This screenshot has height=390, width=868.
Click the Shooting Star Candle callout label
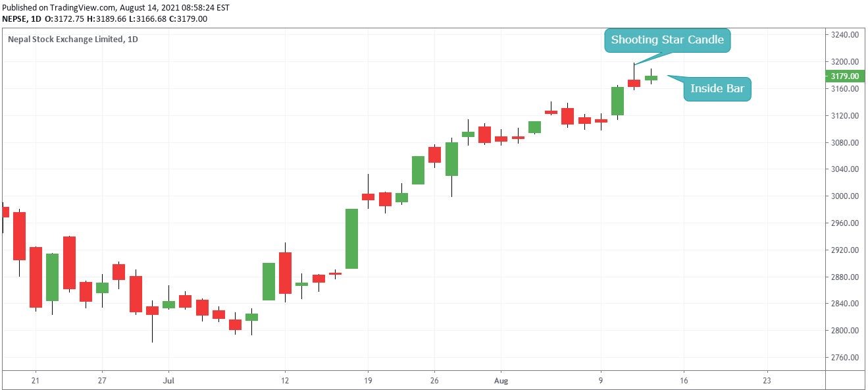pos(667,40)
